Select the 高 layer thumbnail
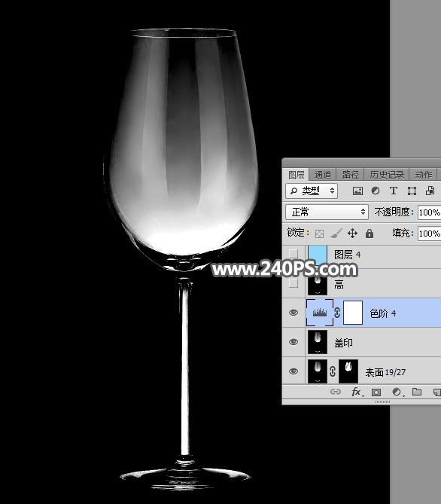Image resolution: width=441 pixels, height=504 pixels. [x=318, y=285]
